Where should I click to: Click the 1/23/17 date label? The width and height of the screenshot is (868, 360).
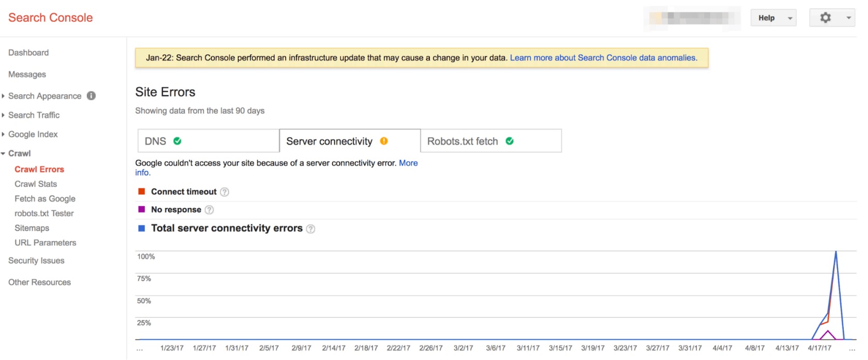(172, 348)
